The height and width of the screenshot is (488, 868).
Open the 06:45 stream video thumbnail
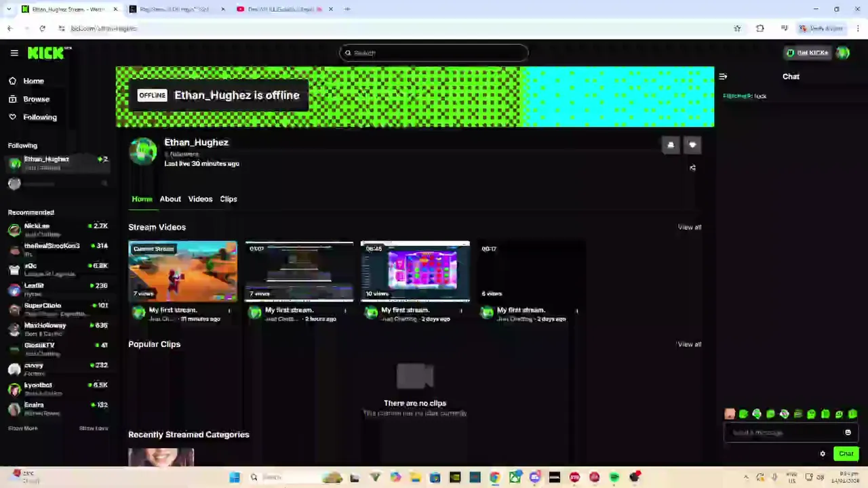click(x=415, y=271)
